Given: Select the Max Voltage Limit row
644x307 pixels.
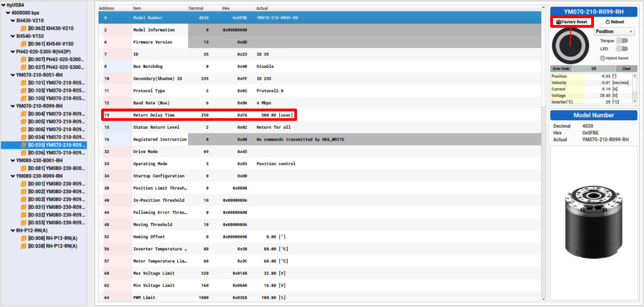Looking at the screenshot, I should (320, 273).
